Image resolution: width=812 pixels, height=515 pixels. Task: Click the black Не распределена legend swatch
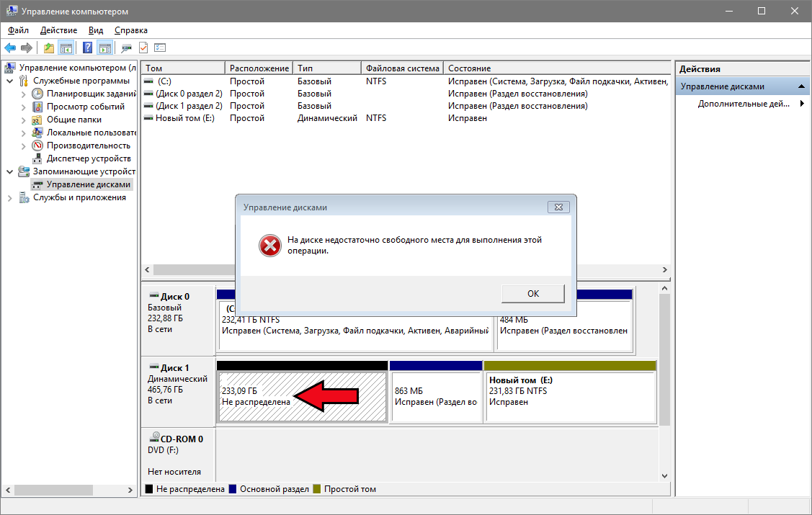click(149, 489)
